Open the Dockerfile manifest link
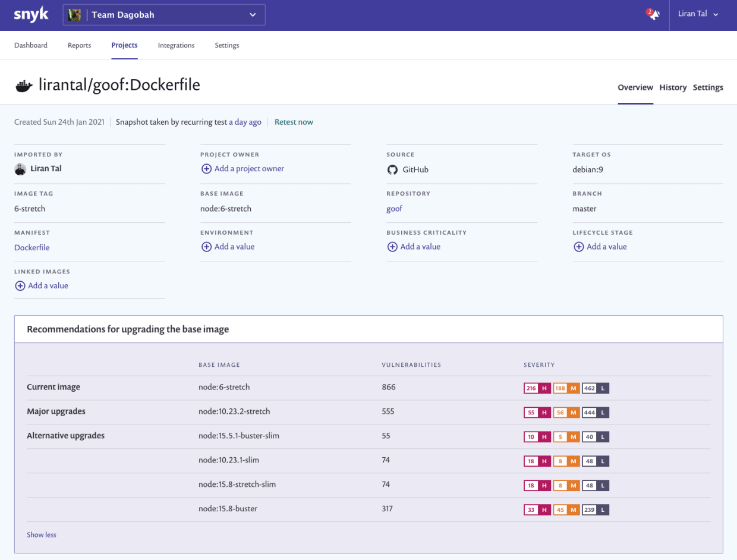The width and height of the screenshot is (737, 560). pos(32,247)
